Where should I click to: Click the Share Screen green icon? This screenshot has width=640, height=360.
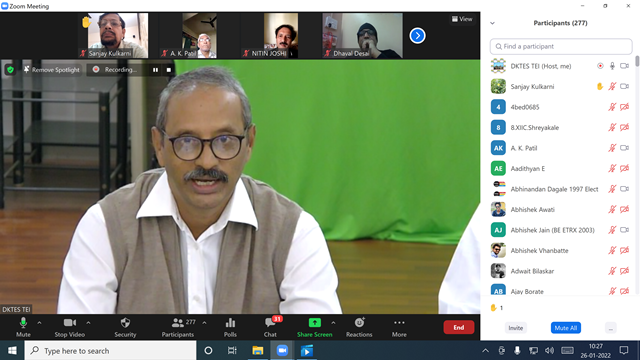click(x=314, y=323)
